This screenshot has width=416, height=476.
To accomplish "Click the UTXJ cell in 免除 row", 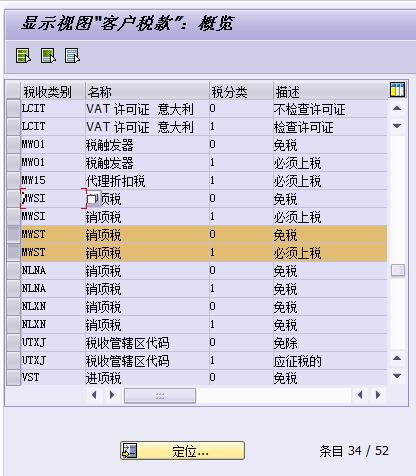I will click(x=53, y=343).
